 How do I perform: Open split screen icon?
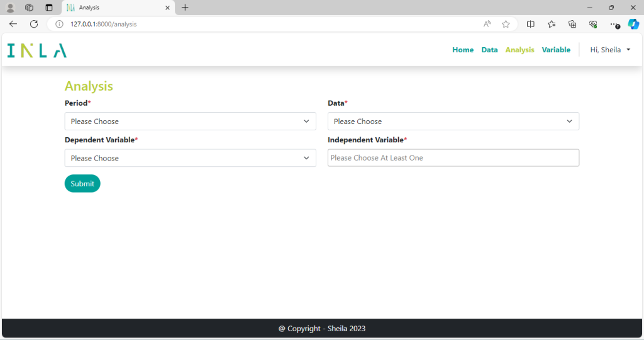coord(531,25)
